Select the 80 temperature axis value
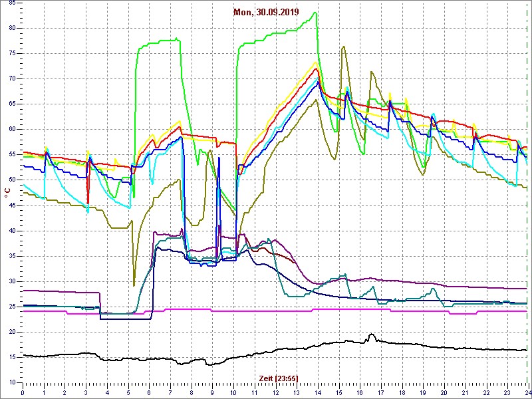Viewport: 532px width, 399px height. pos(11,29)
